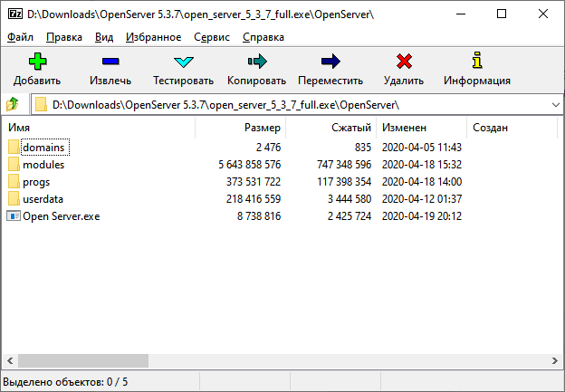Open the Файл menu
565x392 pixels.
pyautogui.click(x=20, y=37)
